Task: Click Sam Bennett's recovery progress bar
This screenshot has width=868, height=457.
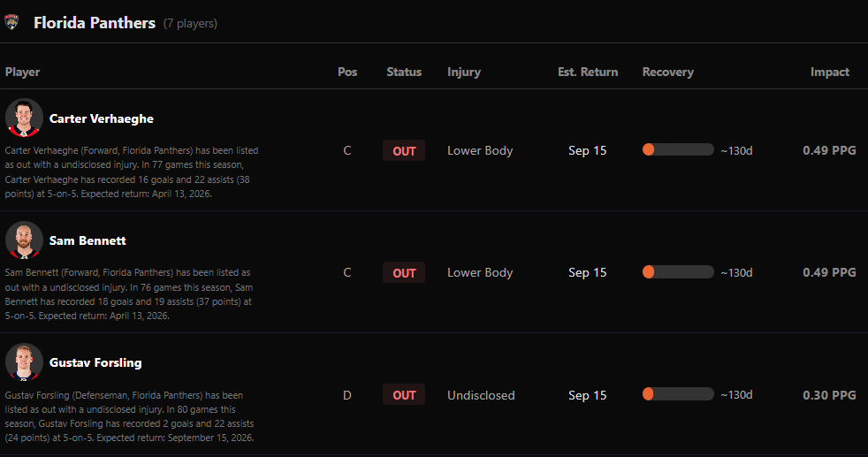Action: (678, 272)
